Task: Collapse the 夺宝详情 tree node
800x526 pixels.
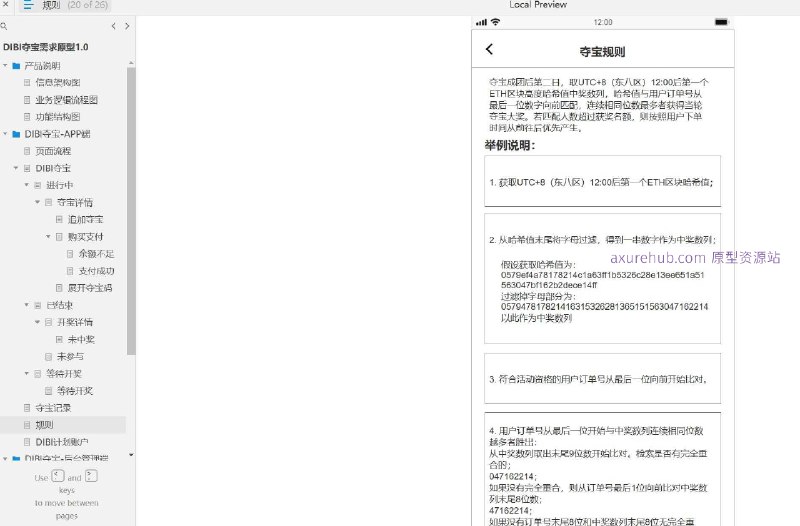Action: pos(37,203)
